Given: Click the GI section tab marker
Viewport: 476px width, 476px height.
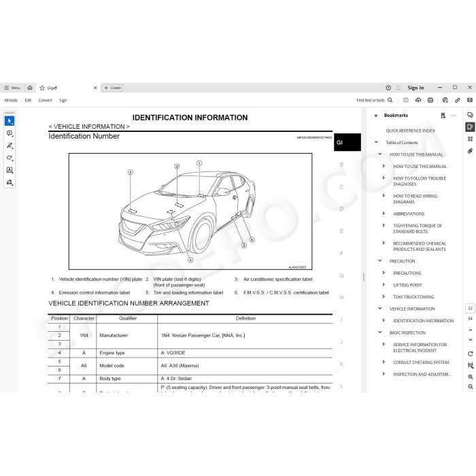Looking at the screenshot, I should coord(347,142).
